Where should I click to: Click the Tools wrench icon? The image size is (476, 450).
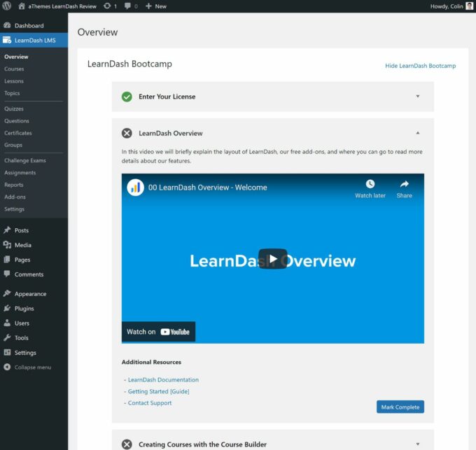click(x=7, y=337)
